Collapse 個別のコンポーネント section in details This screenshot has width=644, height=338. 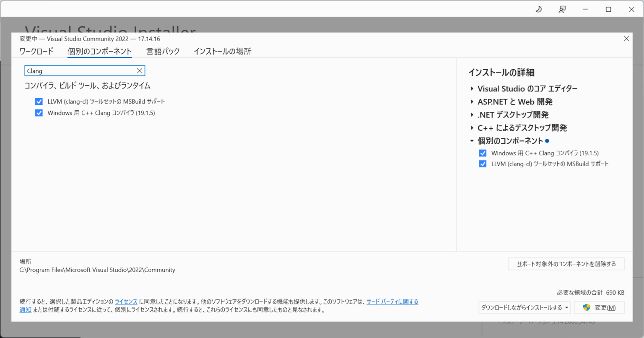coord(472,141)
